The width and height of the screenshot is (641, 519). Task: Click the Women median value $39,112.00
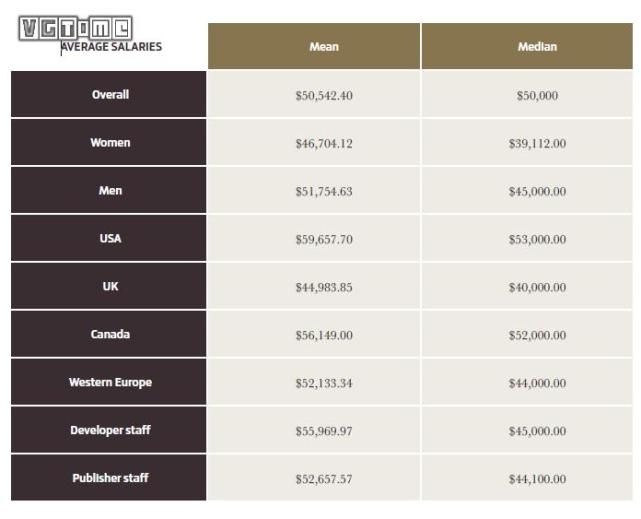point(537,143)
